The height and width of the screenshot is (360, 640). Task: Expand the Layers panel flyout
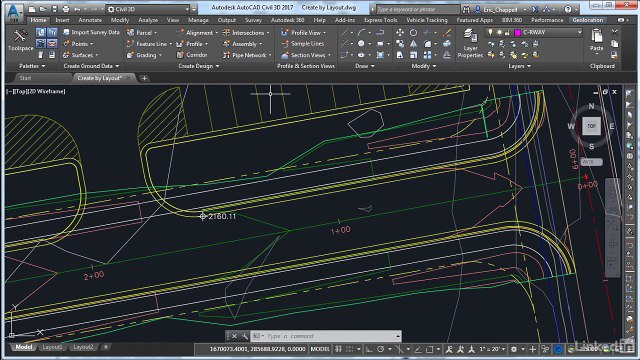coord(520,66)
